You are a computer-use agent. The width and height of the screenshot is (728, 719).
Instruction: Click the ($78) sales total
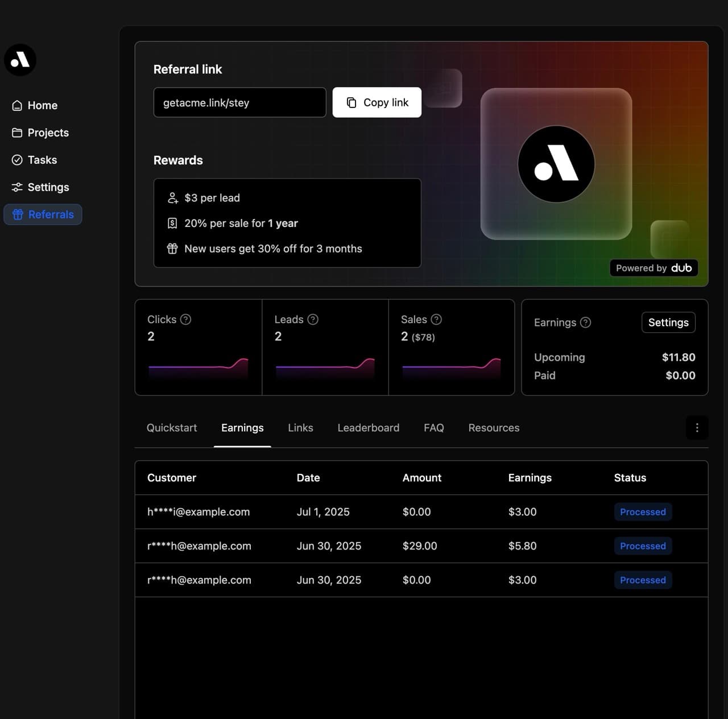point(423,337)
